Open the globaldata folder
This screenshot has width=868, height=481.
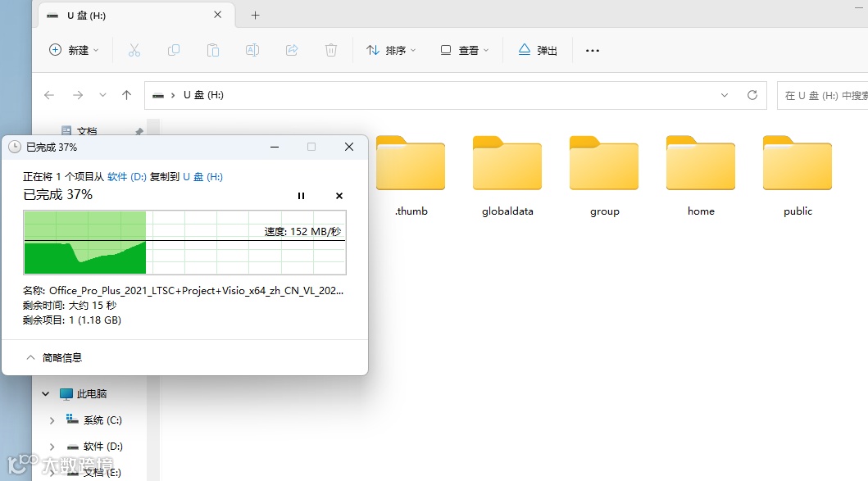pos(507,176)
